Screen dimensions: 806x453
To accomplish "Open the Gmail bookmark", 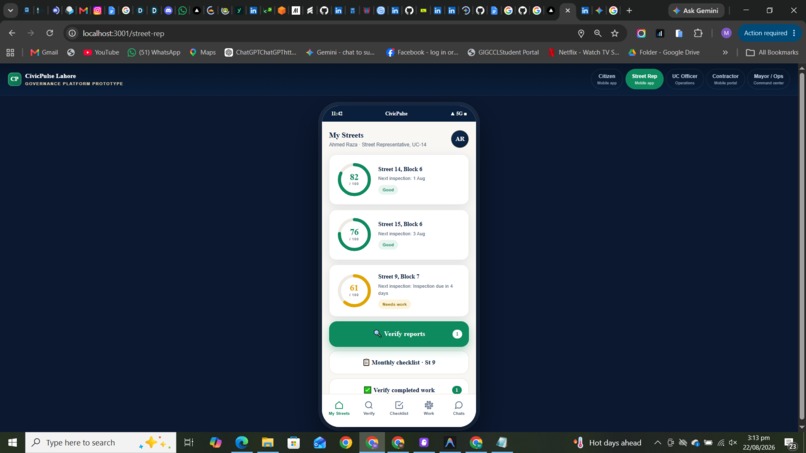I will coord(44,52).
